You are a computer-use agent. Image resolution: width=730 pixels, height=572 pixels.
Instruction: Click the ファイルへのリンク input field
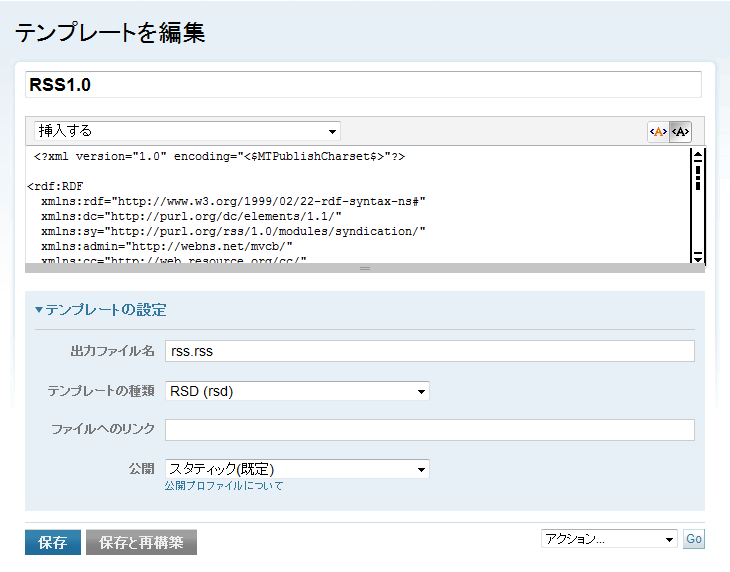pyautogui.click(x=429, y=430)
